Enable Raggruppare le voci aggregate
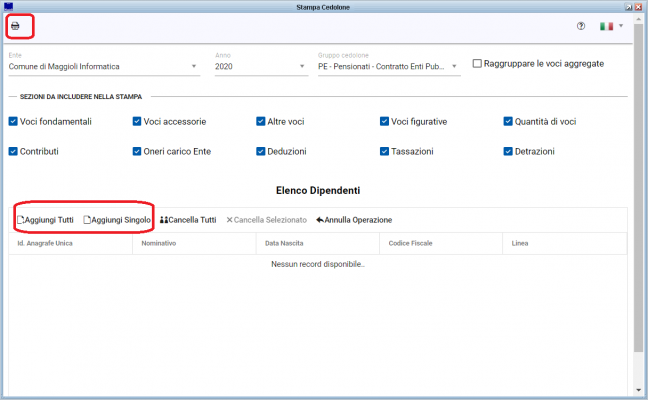 click(477, 64)
